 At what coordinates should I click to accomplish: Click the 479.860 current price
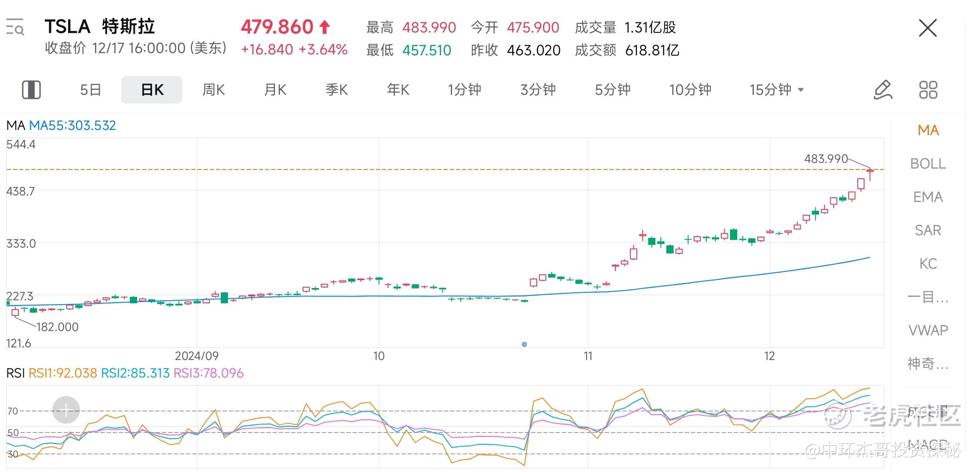pos(277,27)
